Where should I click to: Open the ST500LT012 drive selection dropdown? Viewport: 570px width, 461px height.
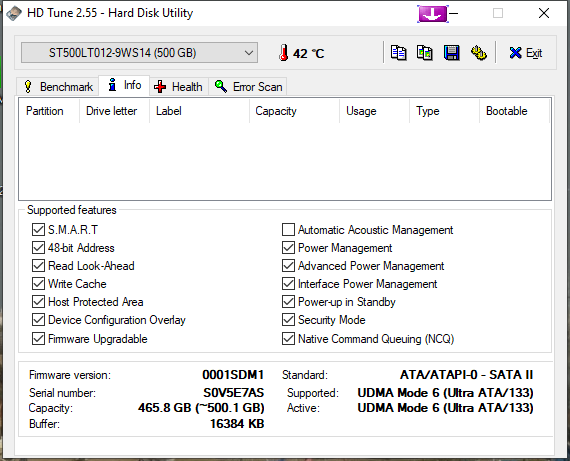pos(140,53)
